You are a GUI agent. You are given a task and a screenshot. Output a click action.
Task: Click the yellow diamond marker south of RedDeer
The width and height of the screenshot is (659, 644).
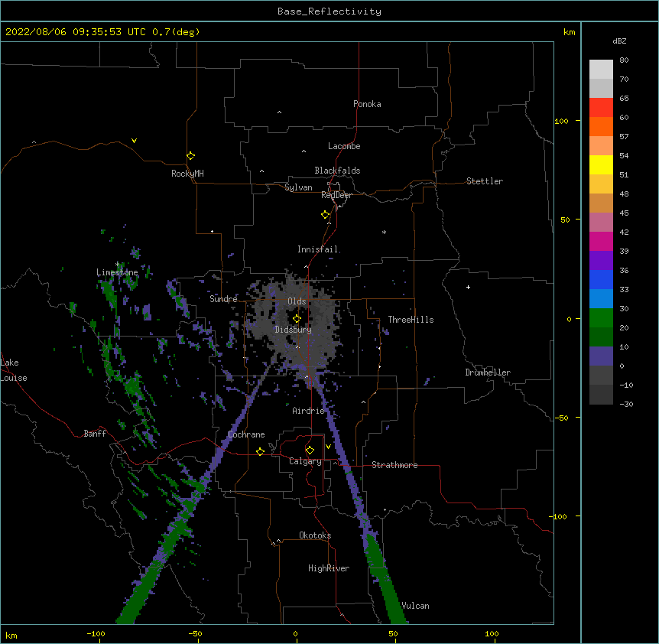pos(325,215)
